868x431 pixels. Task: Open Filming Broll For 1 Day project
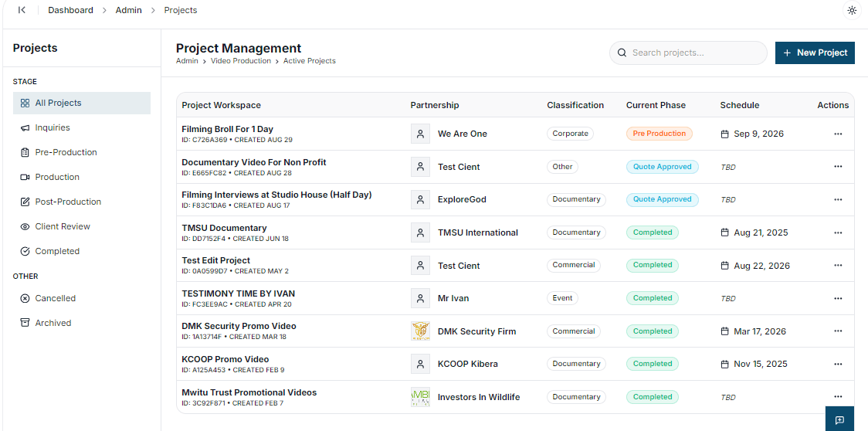[x=228, y=129]
